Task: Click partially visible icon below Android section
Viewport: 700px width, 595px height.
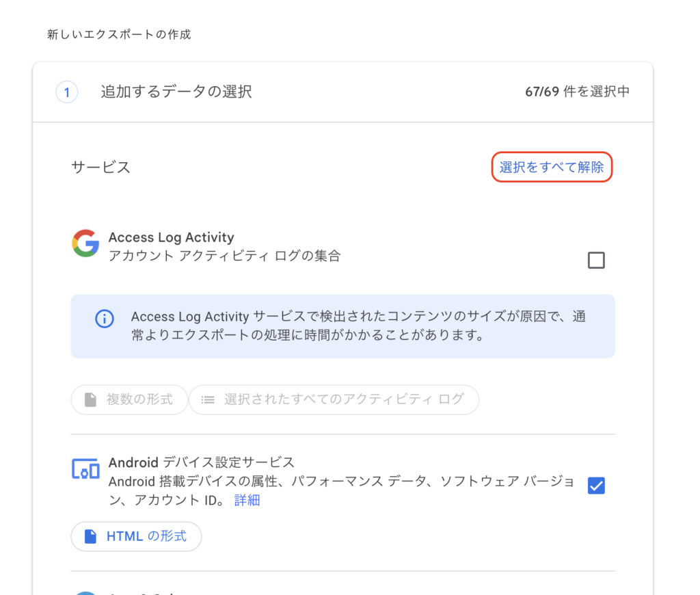Action: [x=85, y=593]
